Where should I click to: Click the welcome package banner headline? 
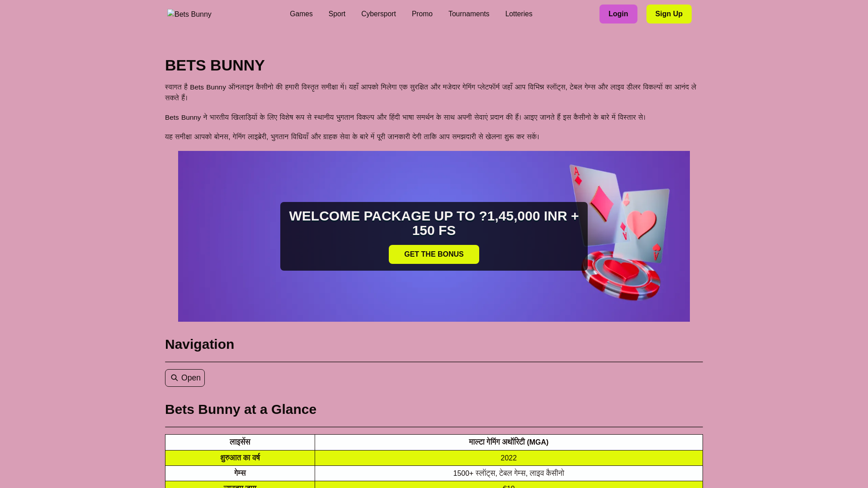[434, 223]
